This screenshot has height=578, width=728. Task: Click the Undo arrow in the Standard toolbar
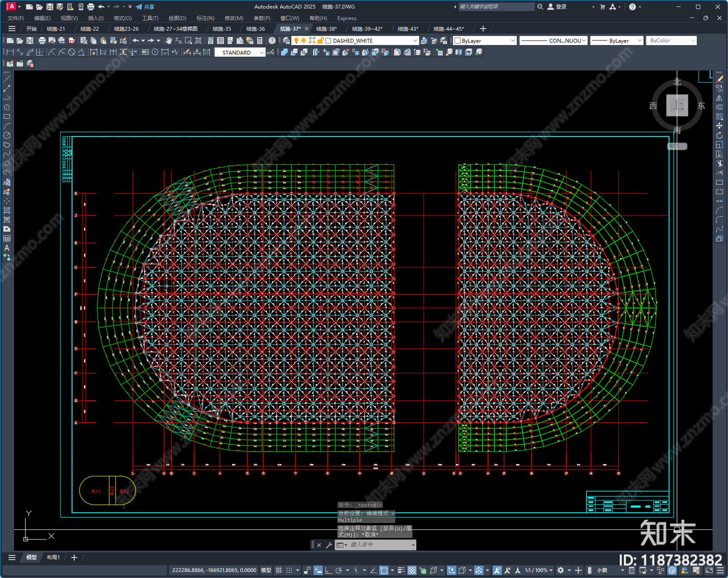tap(136, 41)
